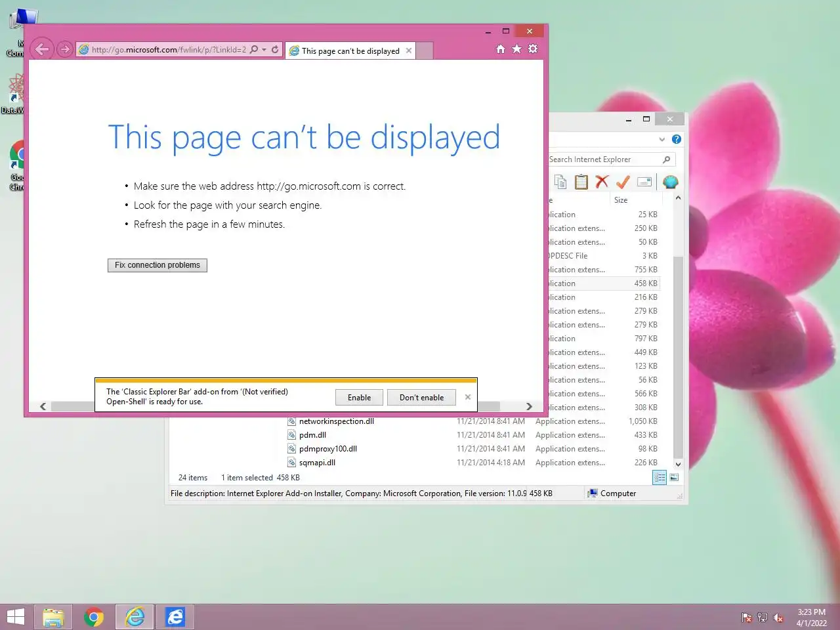The height and width of the screenshot is (630, 840).
Task: Open the address bar autocomplete dropdown
Action: (x=264, y=49)
